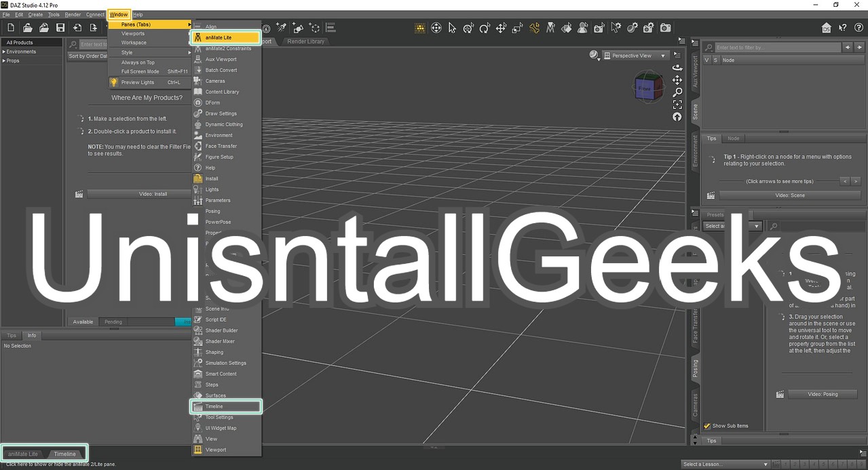Select the Scale tool in toolbar
Image resolution: width=868 pixels, height=470 pixels.
[x=517, y=28]
